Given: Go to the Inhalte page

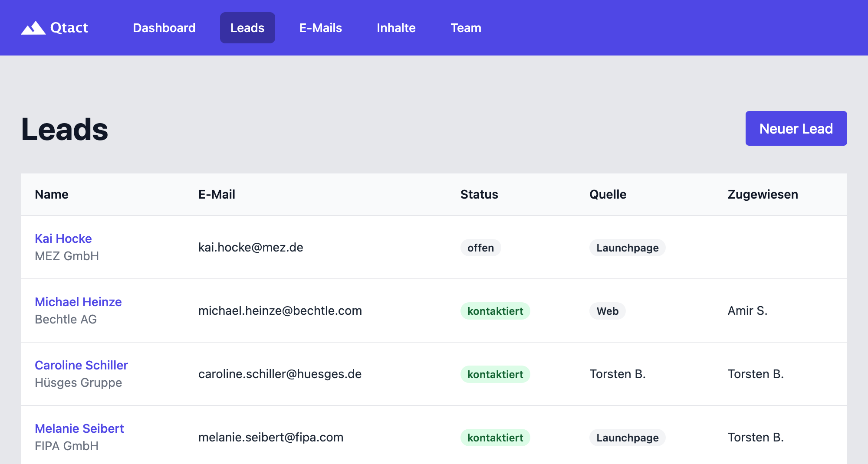Looking at the screenshot, I should click(396, 28).
